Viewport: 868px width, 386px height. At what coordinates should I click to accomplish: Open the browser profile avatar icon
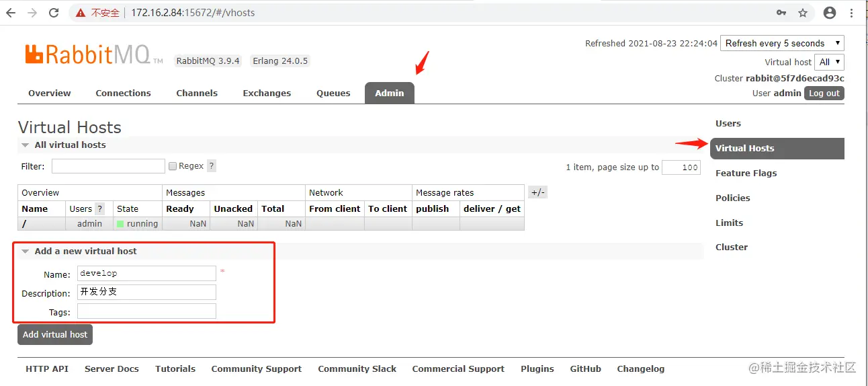[x=830, y=13]
